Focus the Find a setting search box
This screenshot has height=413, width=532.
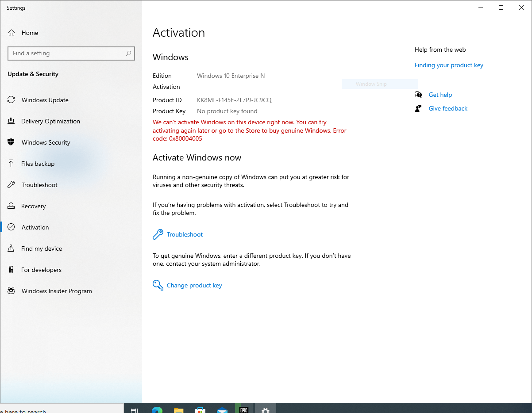click(71, 53)
